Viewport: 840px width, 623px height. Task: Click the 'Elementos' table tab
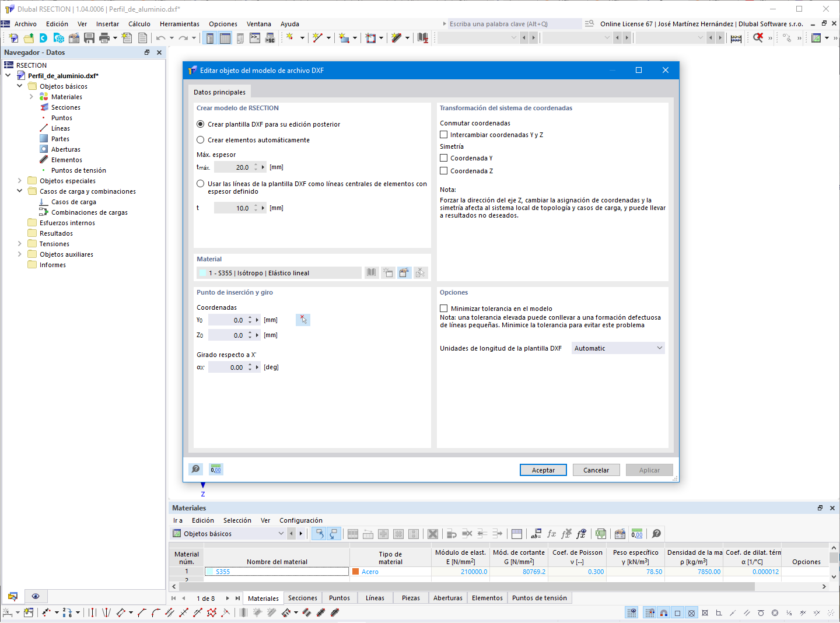487,598
